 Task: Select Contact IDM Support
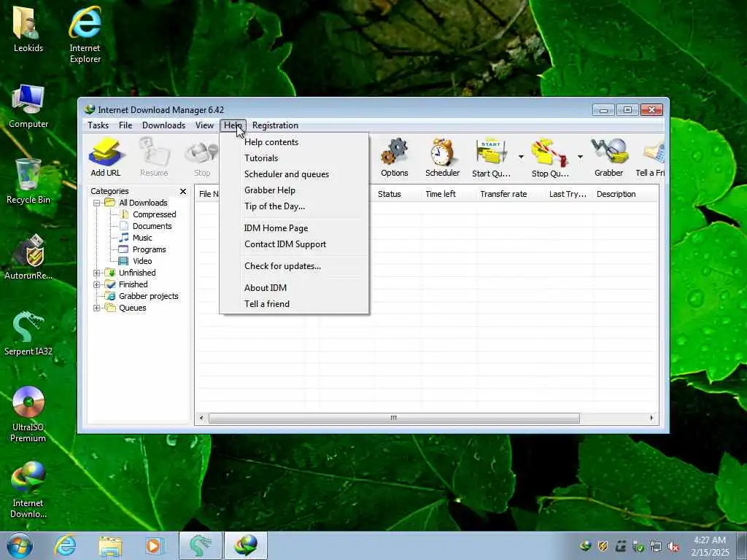(294, 244)
